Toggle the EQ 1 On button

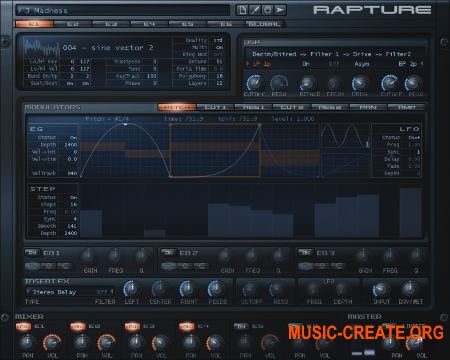(32, 253)
